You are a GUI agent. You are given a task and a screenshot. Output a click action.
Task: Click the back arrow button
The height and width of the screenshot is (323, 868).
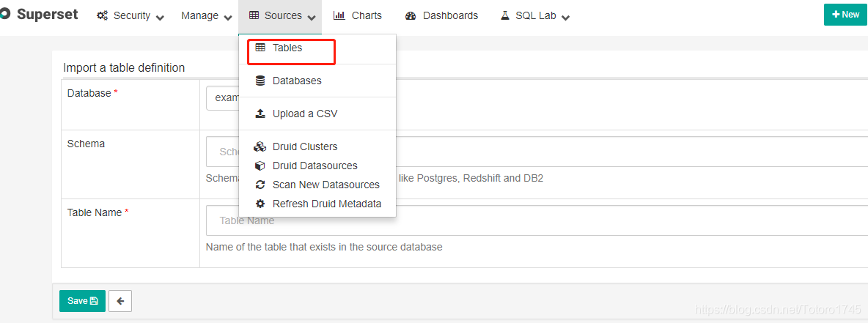click(x=120, y=301)
